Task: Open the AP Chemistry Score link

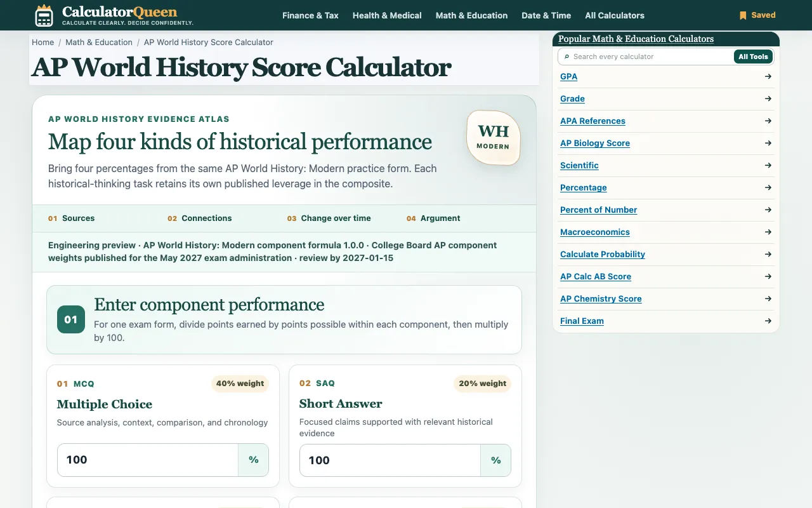Action: [x=601, y=298]
